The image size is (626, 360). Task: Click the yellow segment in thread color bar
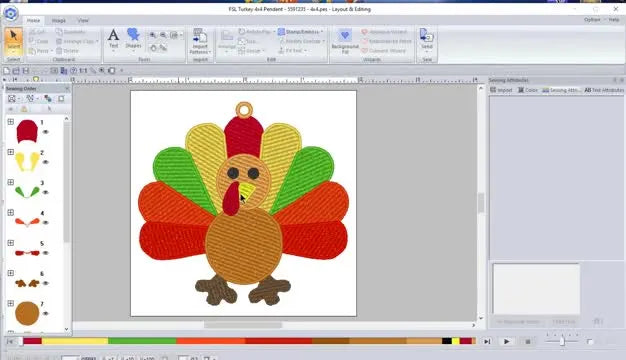tap(75, 341)
